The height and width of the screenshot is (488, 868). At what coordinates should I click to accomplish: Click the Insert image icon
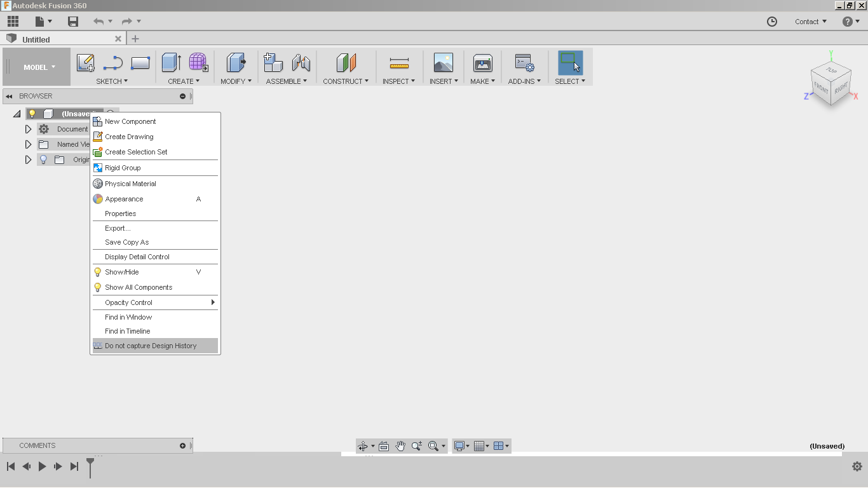pyautogui.click(x=444, y=62)
